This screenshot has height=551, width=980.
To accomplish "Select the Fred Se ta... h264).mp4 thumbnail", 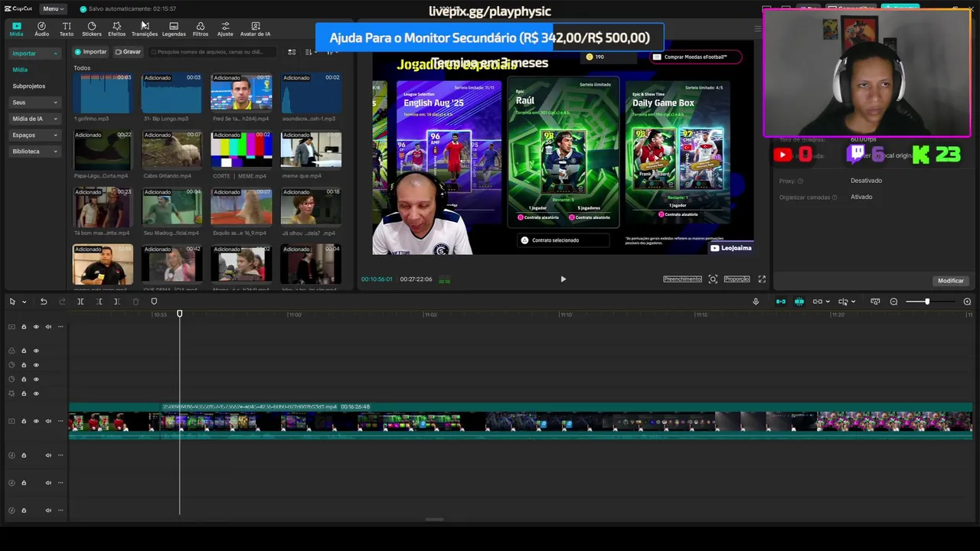I will click(x=241, y=93).
